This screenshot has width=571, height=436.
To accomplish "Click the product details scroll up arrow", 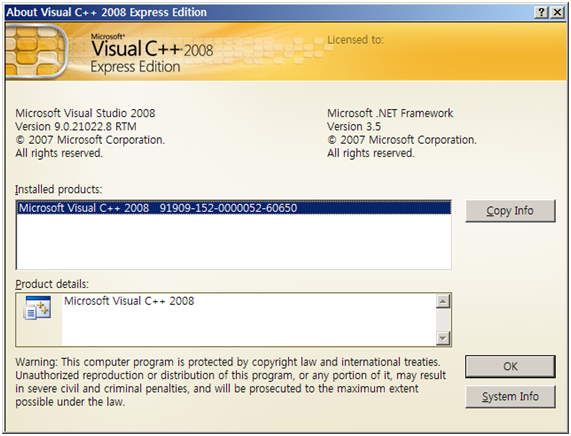I will [x=443, y=301].
